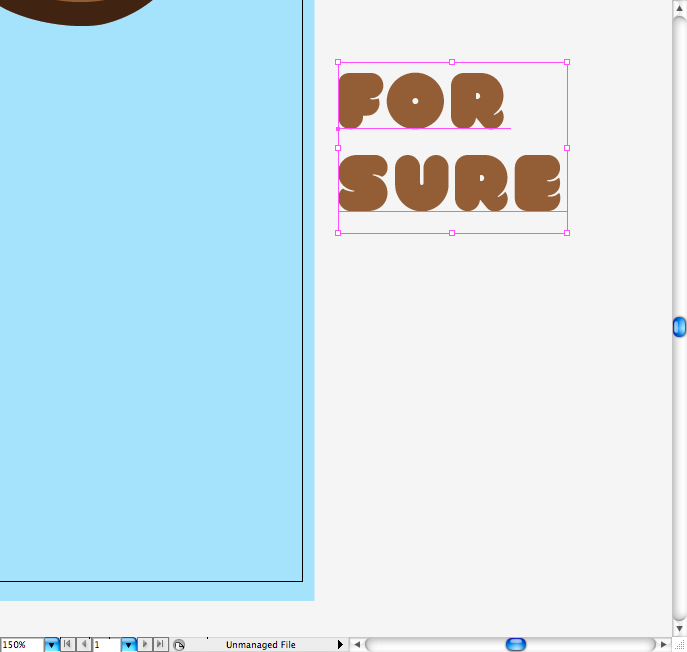Click vertical scrollbar down arrow

pyautogui.click(x=679, y=628)
